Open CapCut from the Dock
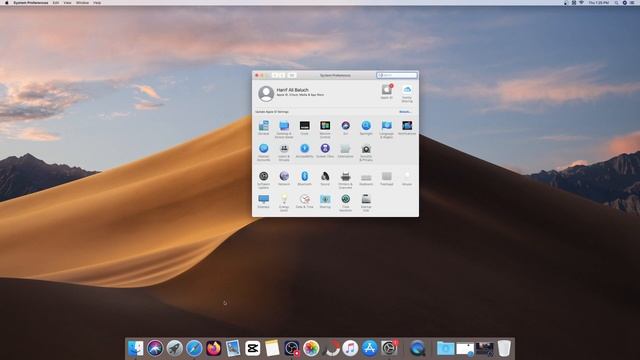This screenshot has height=360, width=640. 253,348
